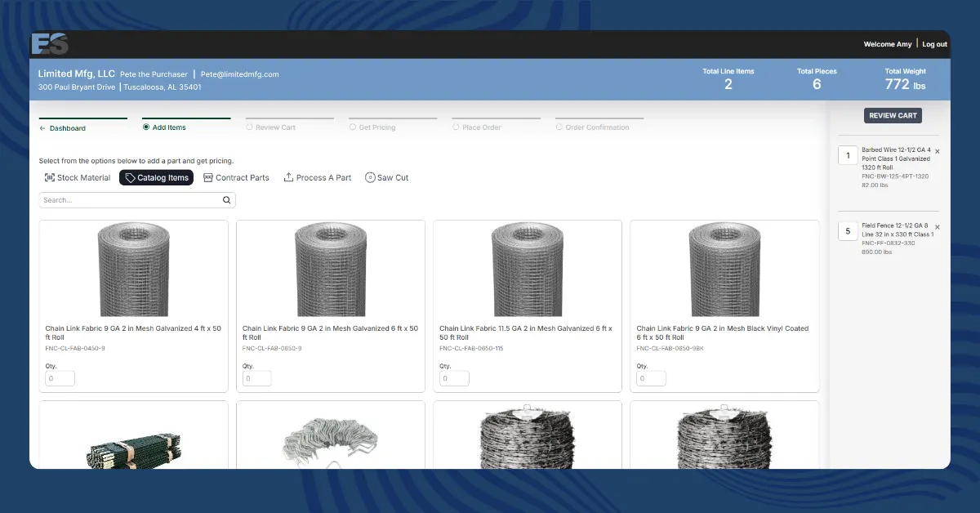980x513 pixels.
Task: Open the Stock Material tab
Action: [x=78, y=177]
